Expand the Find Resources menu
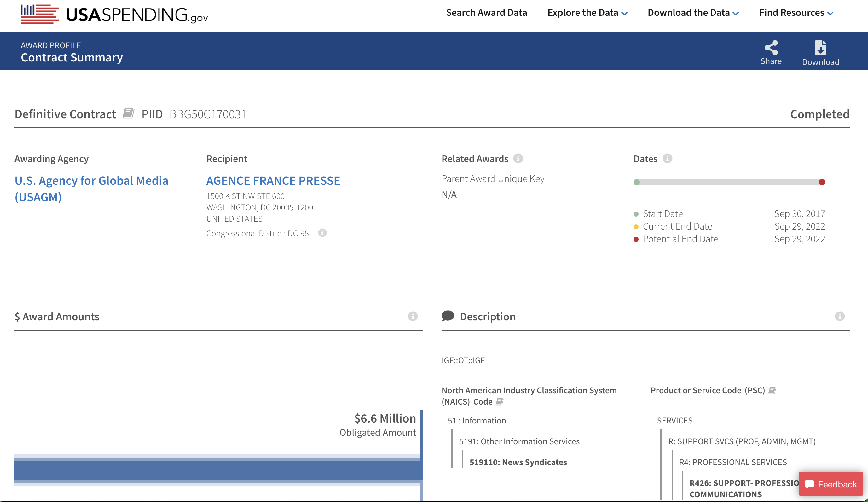Image resolution: width=868 pixels, height=502 pixels. pyautogui.click(x=796, y=13)
